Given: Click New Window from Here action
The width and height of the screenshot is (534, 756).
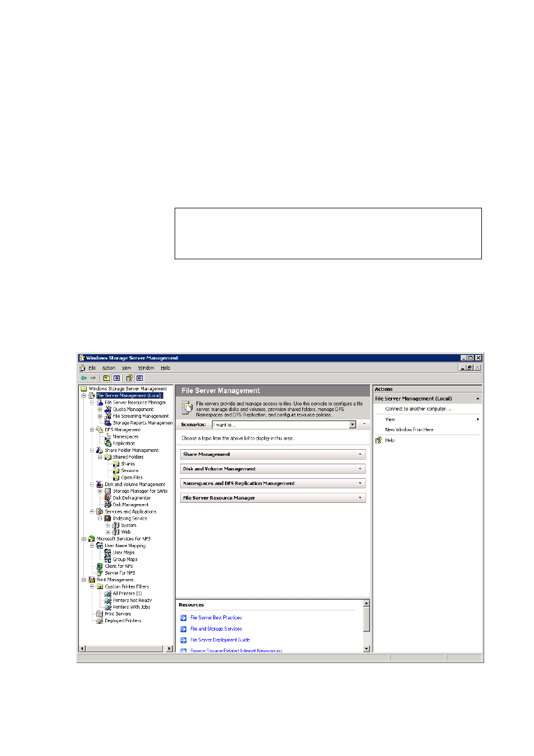Looking at the screenshot, I should pyautogui.click(x=409, y=430).
